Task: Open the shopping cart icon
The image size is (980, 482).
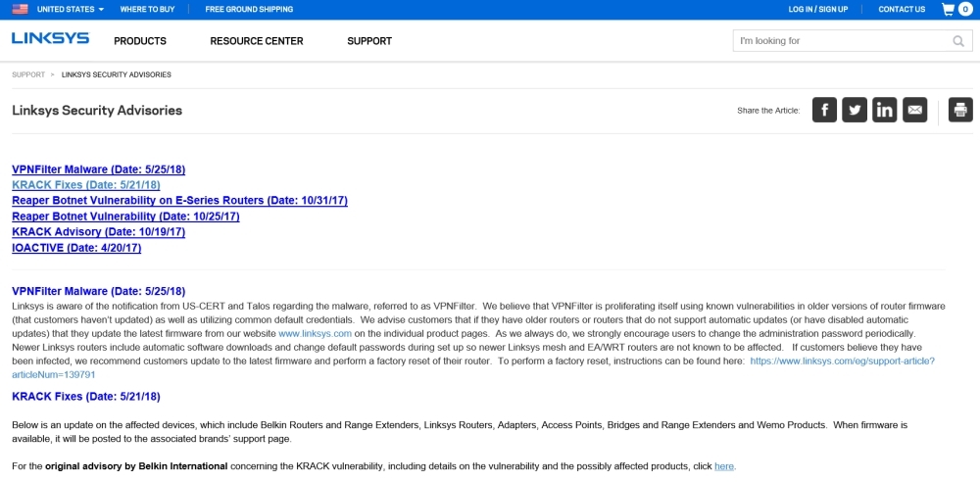Action: [x=948, y=10]
